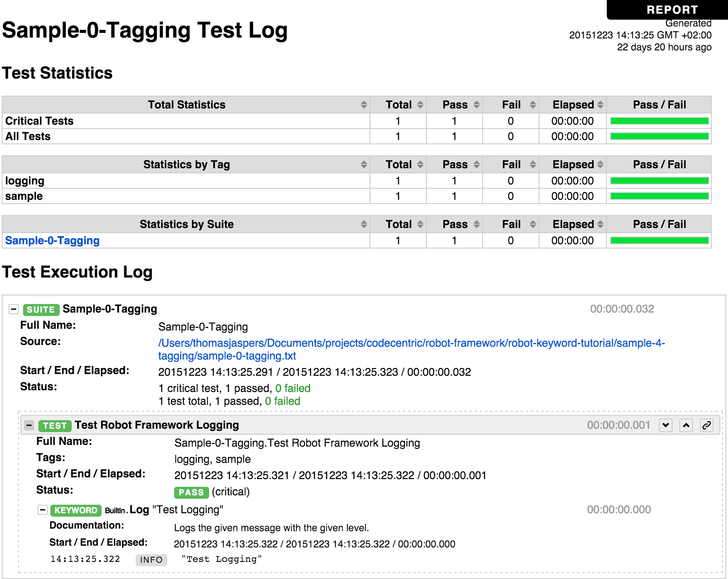Image resolution: width=728 pixels, height=579 pixels.
Task: Click the logging tag pass/fail bar
Action: [x=659, y=181]
